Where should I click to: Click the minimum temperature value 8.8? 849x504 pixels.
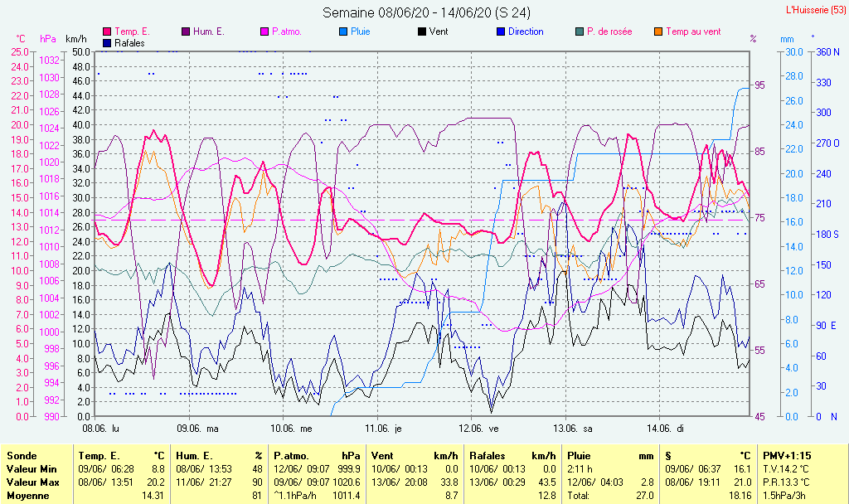pyautogui.click(x=158, y=469)
